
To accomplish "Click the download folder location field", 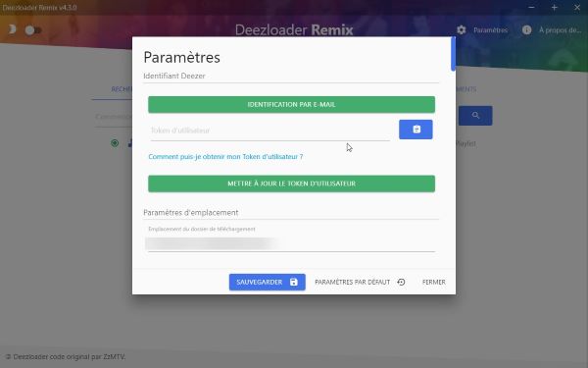I will coord(291,243).
